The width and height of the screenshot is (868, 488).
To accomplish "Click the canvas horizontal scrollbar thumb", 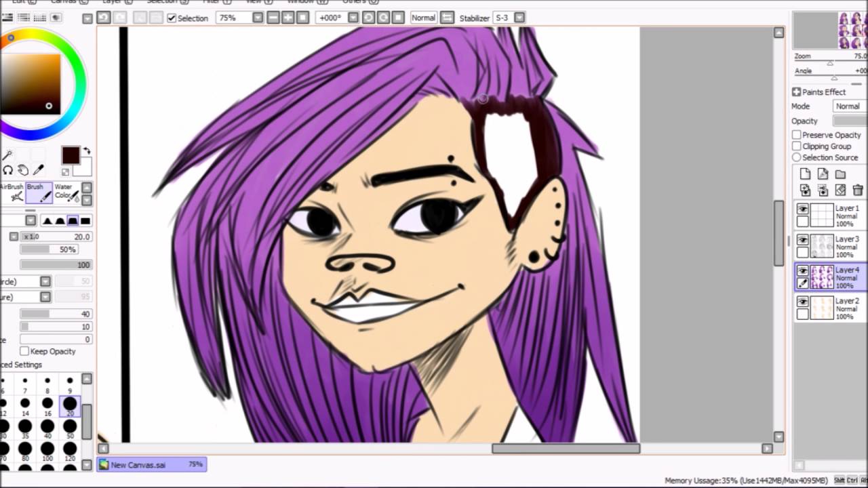I will coord(566,448).
